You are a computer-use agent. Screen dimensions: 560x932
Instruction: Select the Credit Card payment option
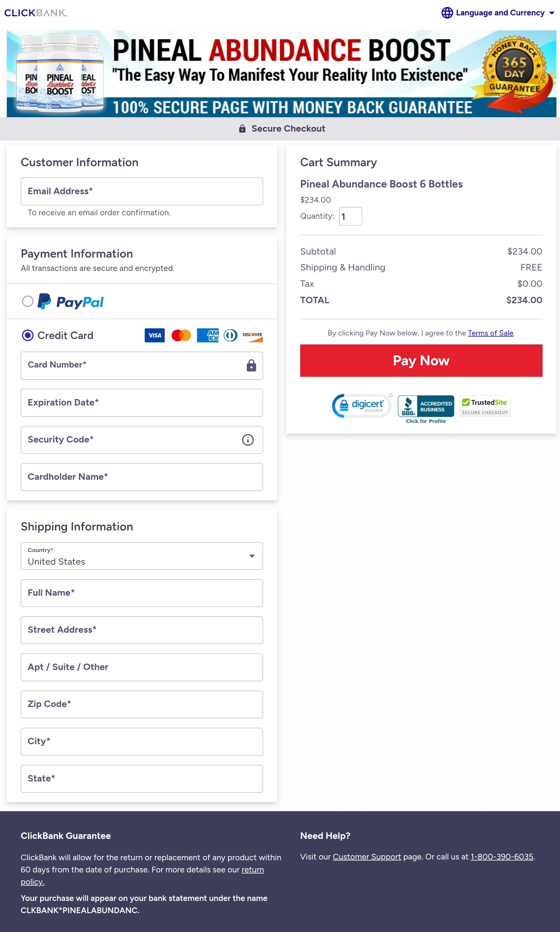coord(28,335)
